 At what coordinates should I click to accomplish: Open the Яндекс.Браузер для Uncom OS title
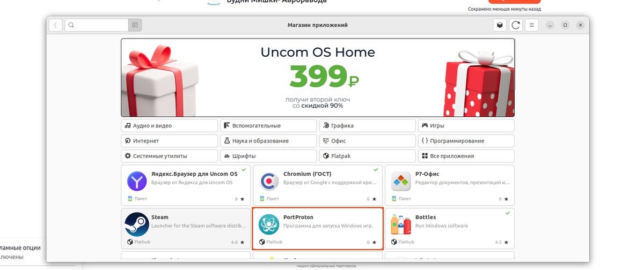194,174
